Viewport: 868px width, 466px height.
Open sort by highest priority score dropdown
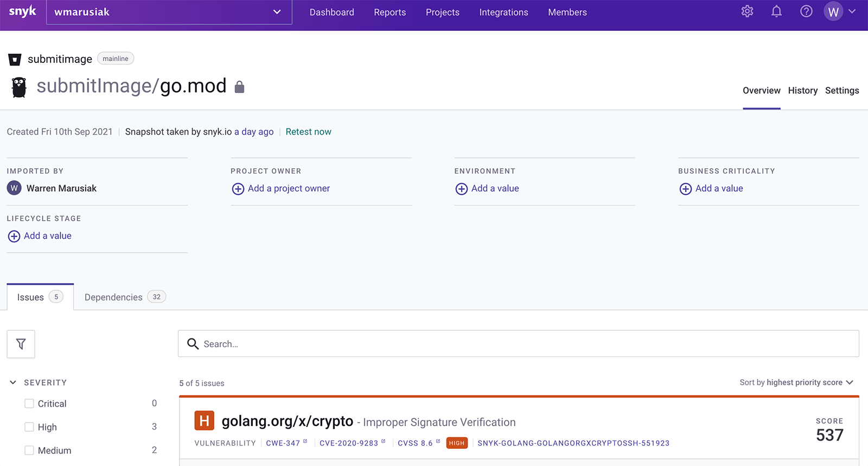796,382
